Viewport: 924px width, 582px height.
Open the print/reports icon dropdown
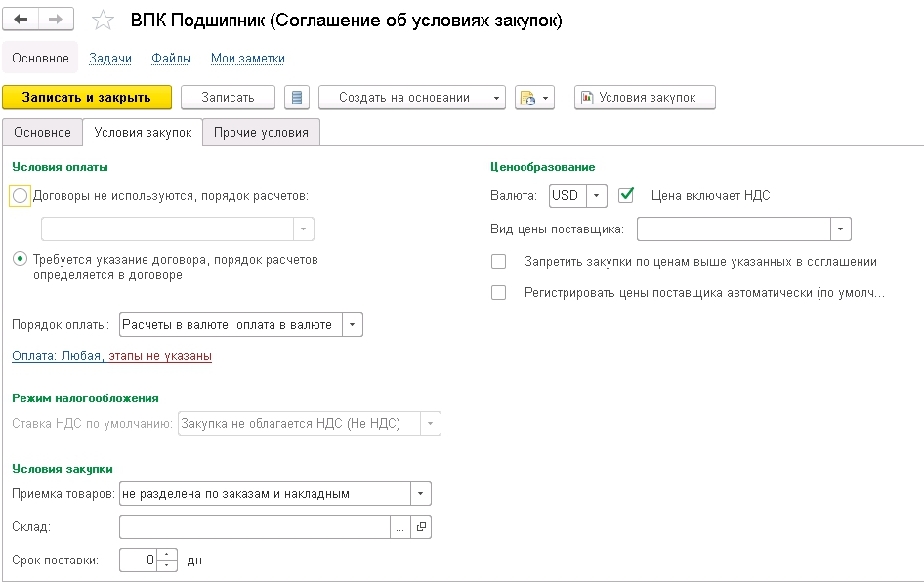[x=534, y=98]
